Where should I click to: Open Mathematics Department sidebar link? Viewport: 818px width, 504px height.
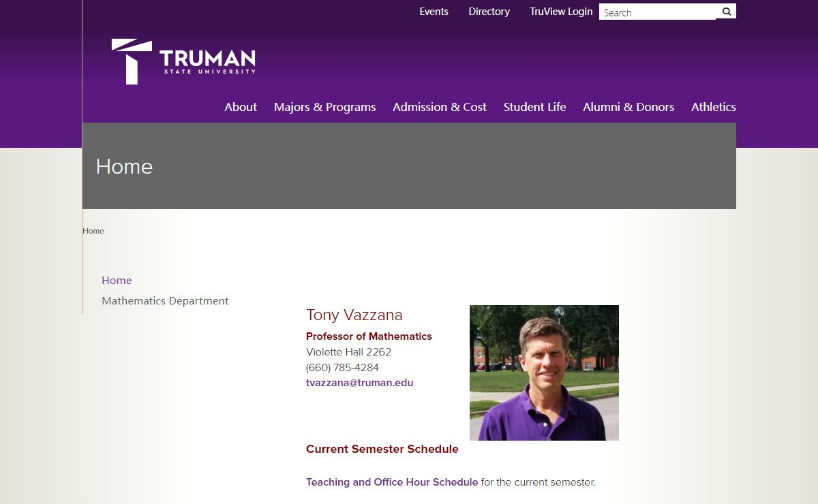(165, 300)
